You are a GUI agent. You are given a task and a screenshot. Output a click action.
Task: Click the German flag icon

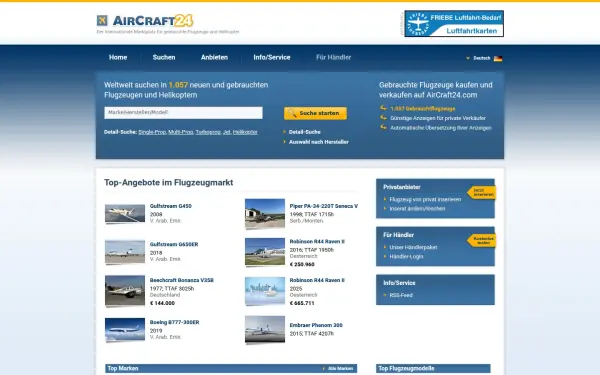[x=498, y=59]
